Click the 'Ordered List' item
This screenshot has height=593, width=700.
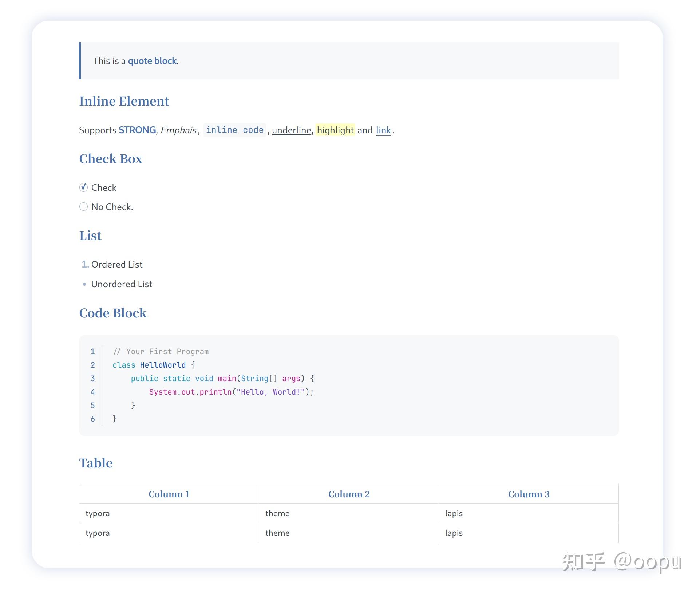[x=116, y=264]
